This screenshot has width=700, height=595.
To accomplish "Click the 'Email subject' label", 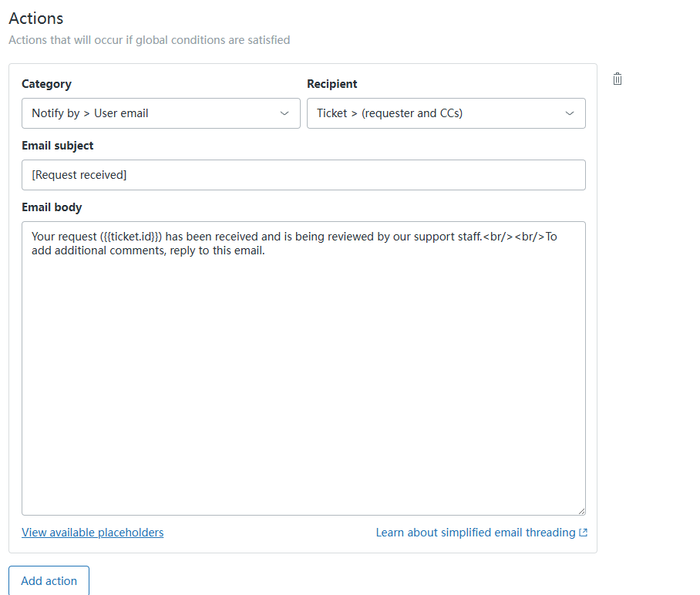I will [57, 146].
